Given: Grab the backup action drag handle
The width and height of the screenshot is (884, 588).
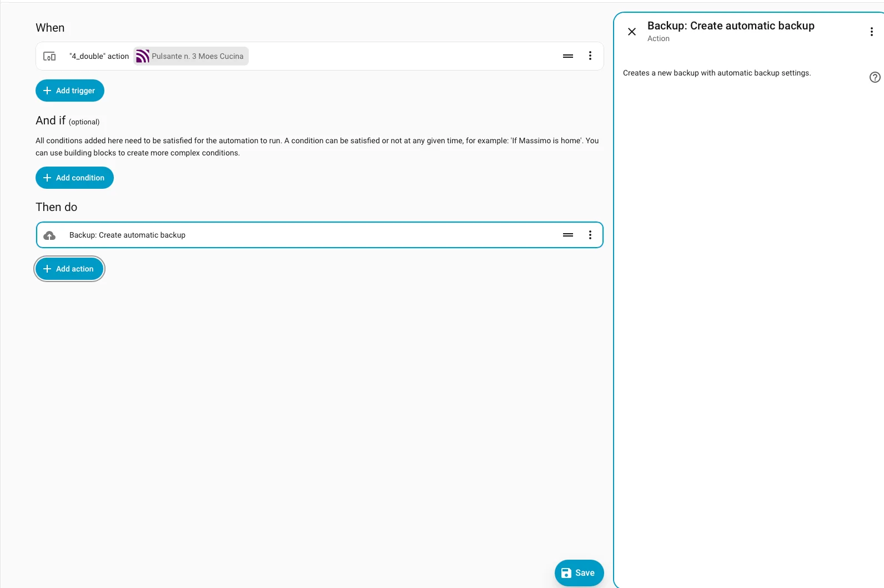Looking at the screenshot, I should coord(568,235).
